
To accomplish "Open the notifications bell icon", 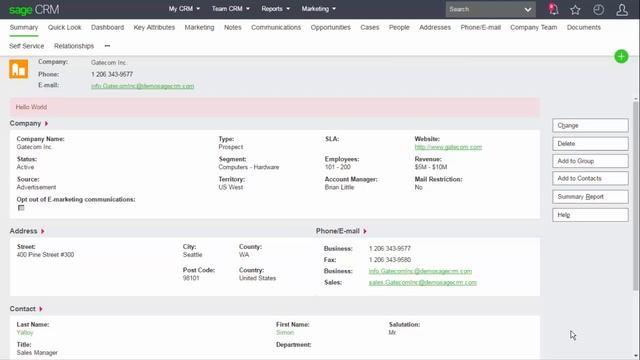I will [553, 9].
